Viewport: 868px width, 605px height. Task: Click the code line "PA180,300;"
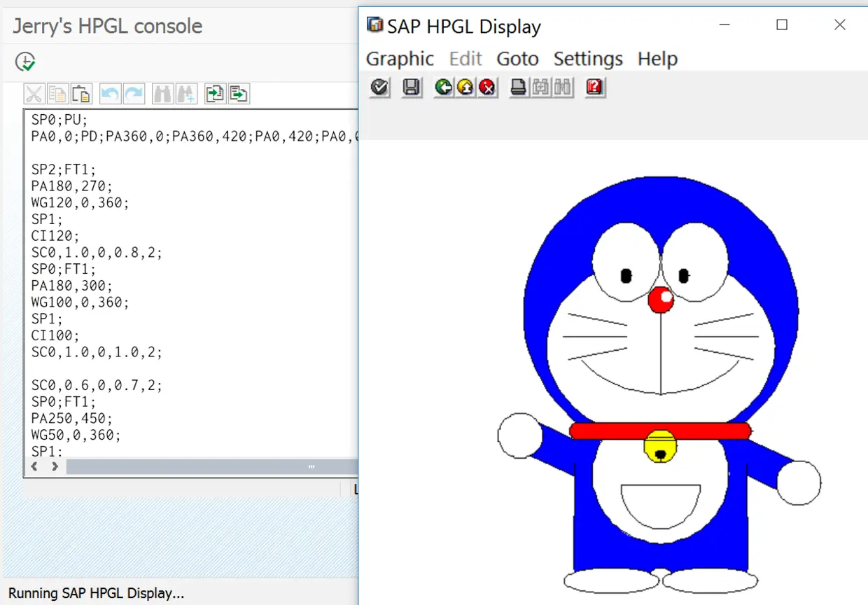[x=72, y=286]
